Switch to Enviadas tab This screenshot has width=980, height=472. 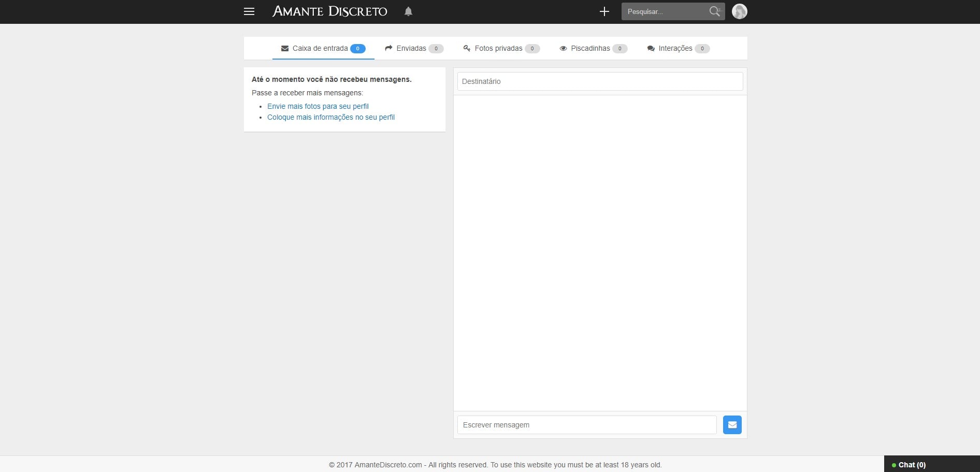tap(414, 48)
